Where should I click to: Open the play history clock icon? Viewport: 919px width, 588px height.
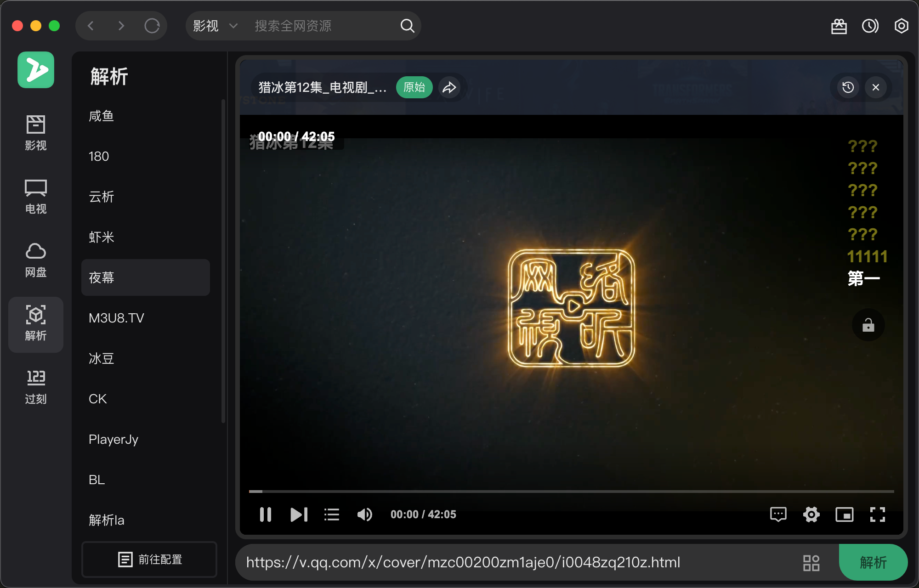[870, 26]
